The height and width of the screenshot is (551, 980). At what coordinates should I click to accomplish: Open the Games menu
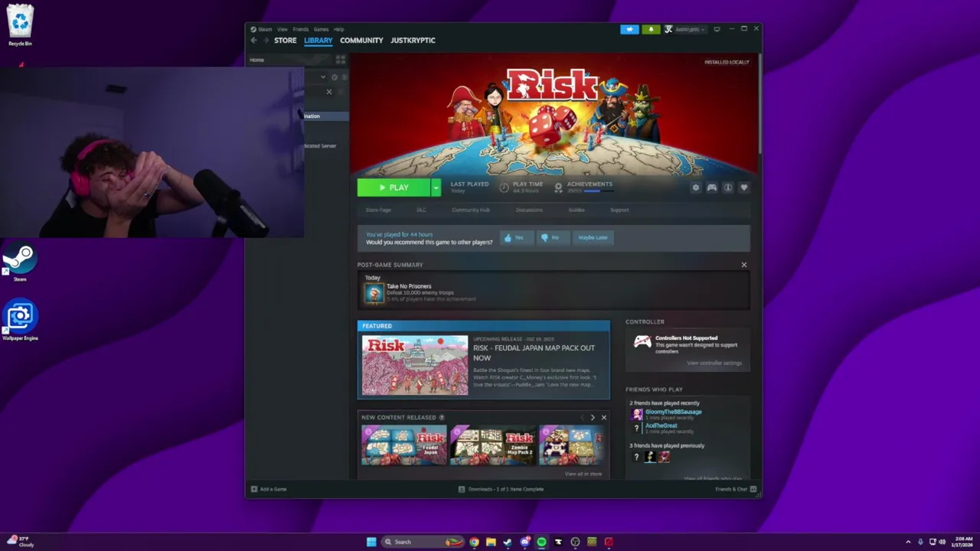[322, 29]
